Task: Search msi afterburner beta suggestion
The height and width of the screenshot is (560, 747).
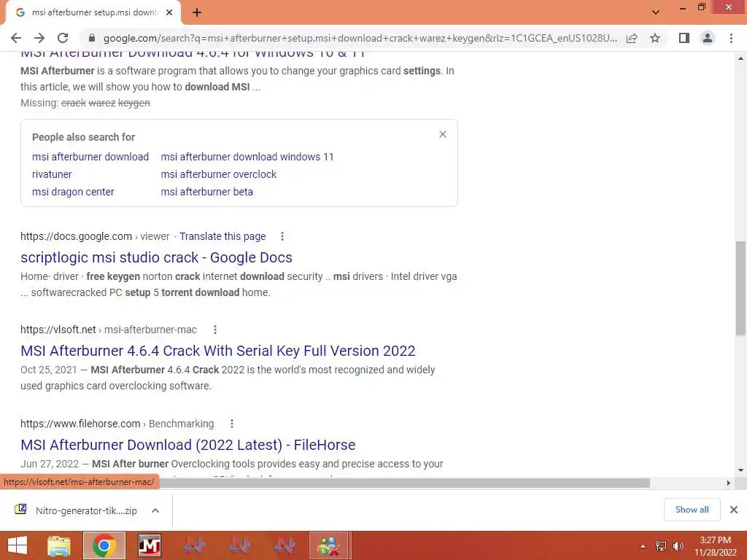Action: (x=206, y=192)
